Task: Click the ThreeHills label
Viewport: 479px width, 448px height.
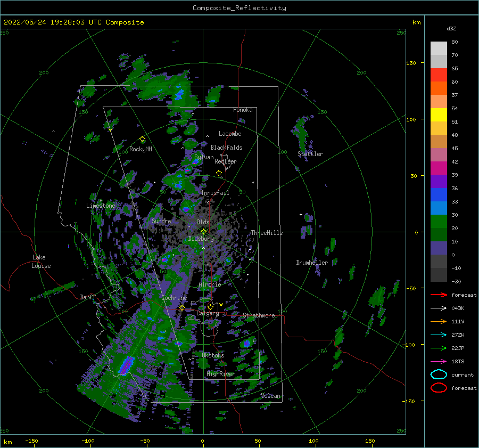Action: click(267, 233)
